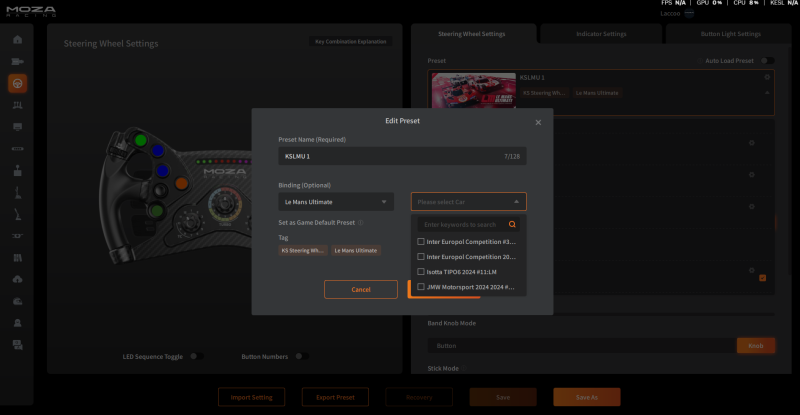Image resolution: width=800 pixels, height=415 pixels.
Task: Click Cancel in Edit Preset dialog
Action: [361, 289]
